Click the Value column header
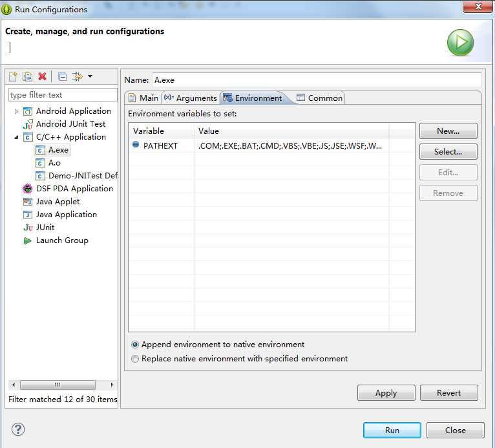The width and height of the screenshot is (495, 448). coord(291,131)
